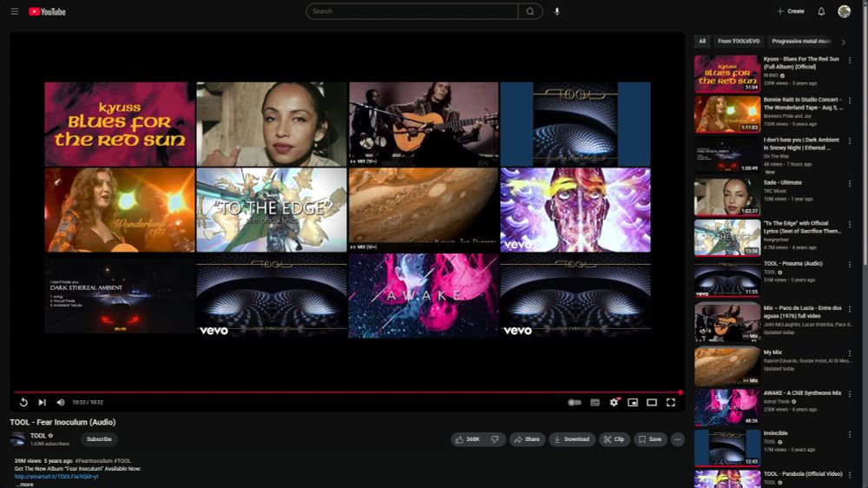868x488 pixels.
Task: Go to YouTube home via logo
Action: point(47,11)
